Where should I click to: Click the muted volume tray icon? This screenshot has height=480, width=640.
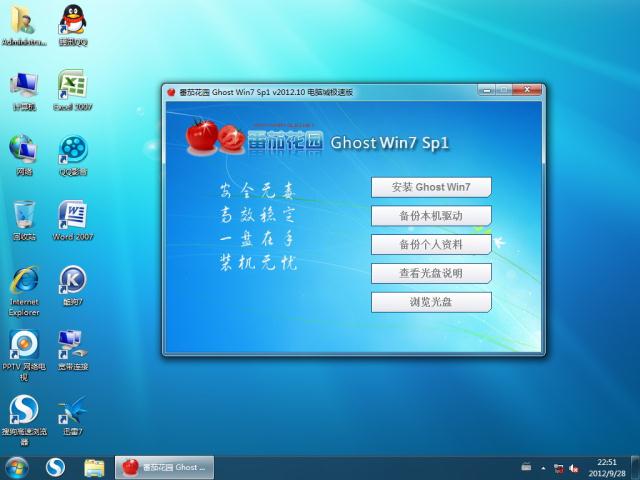[574, 469]
